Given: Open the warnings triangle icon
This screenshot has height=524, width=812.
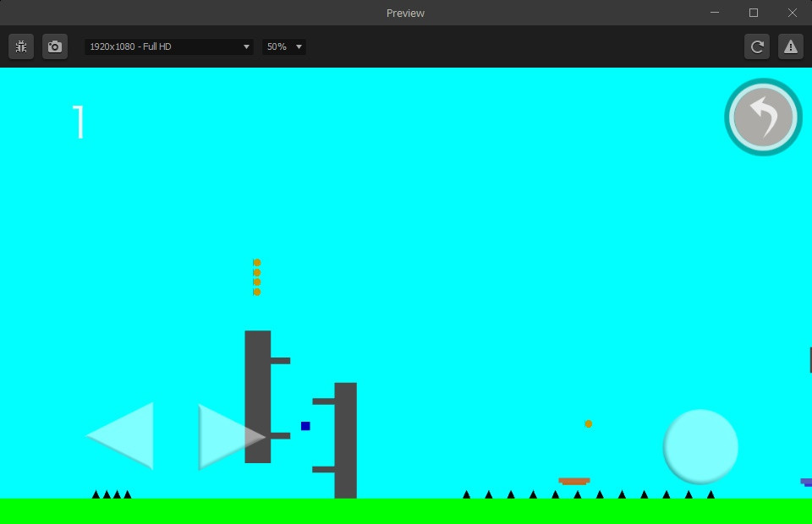Looking at the screenshot, I should point(790,46).
